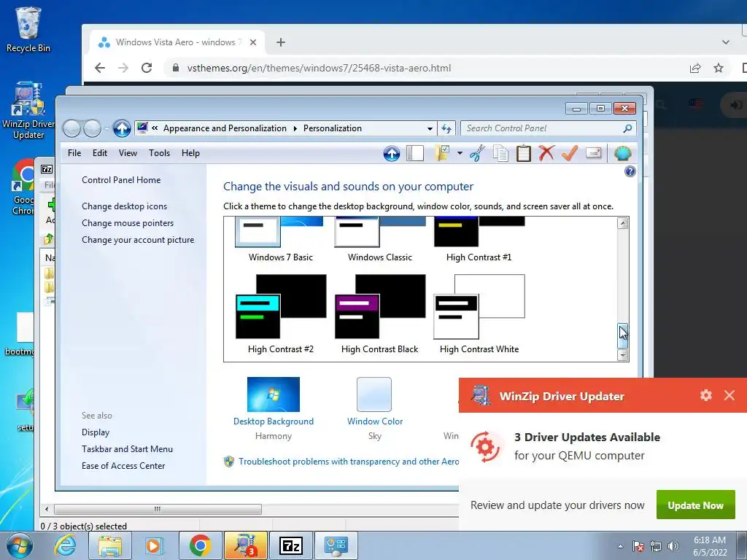Open Taskbar and Start Menu link
Viewport: 747px width, 560px height.
[127, 449]
